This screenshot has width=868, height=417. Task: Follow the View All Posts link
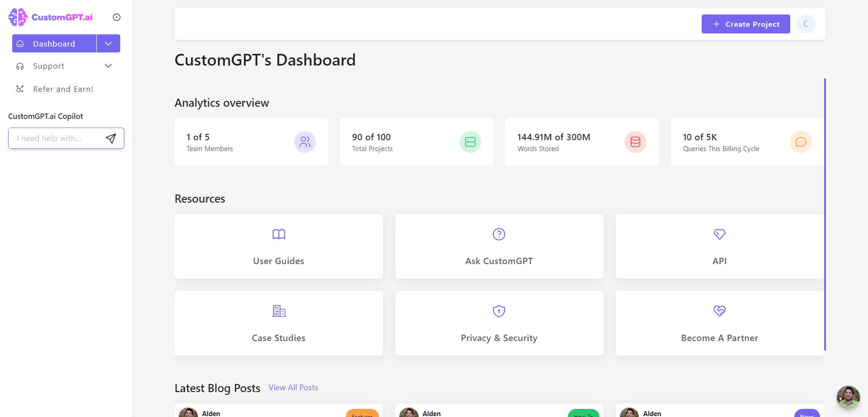pos(293,388)
